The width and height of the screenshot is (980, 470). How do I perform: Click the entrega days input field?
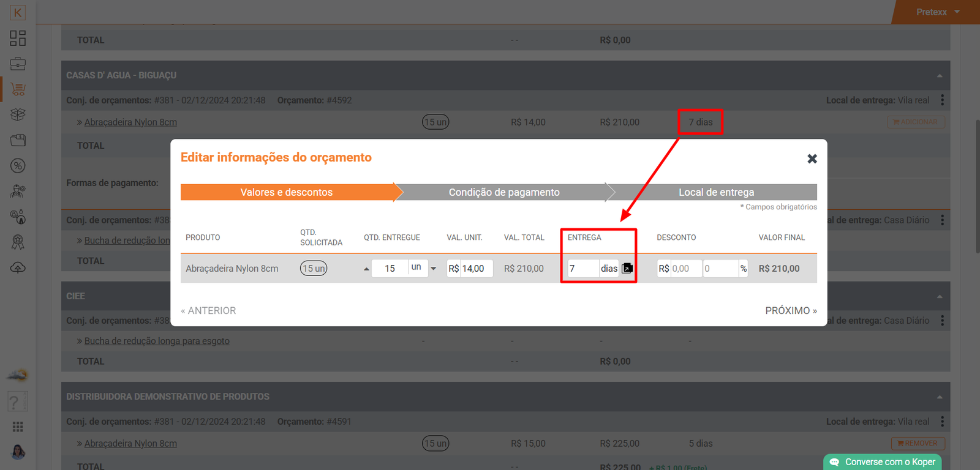582,269
